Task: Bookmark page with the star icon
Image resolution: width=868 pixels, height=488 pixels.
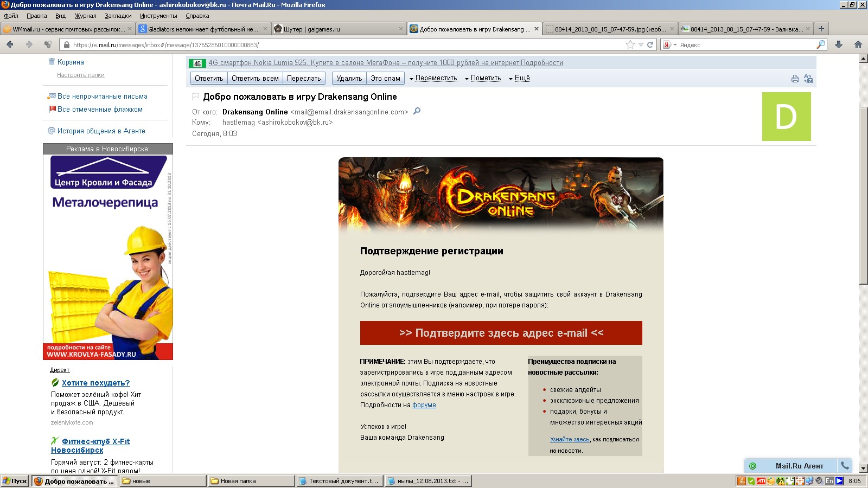Action: coord(630,45)
